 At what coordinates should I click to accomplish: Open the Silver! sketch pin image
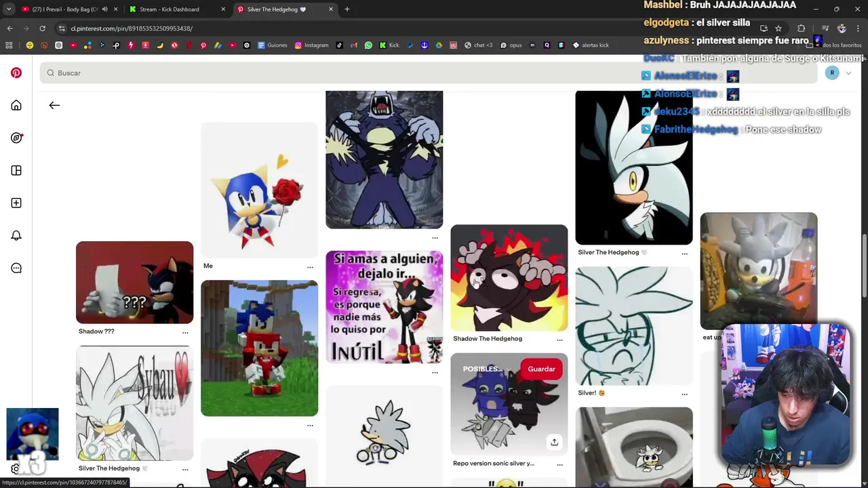[633, 325]
